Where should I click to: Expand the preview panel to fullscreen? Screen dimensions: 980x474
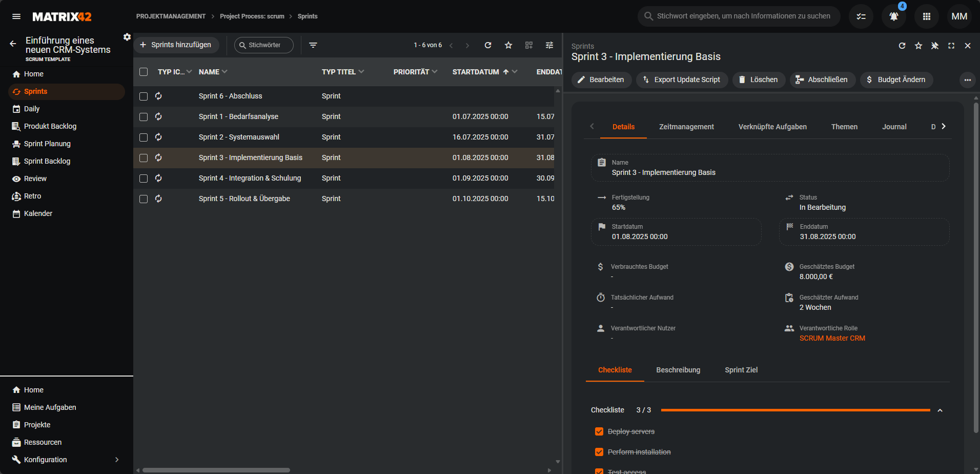pos(951,46)
